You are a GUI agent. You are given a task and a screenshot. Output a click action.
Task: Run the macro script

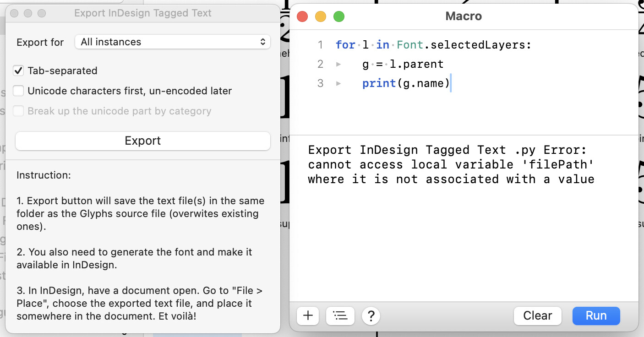click(596, 315)
